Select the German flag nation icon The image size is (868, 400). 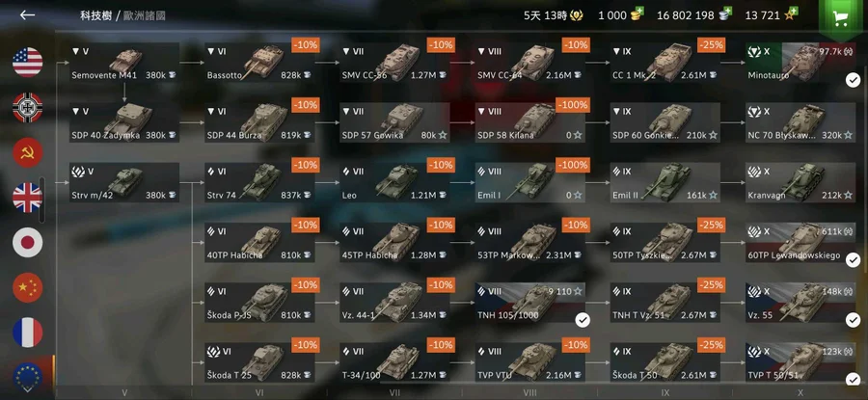pos(28,107)
